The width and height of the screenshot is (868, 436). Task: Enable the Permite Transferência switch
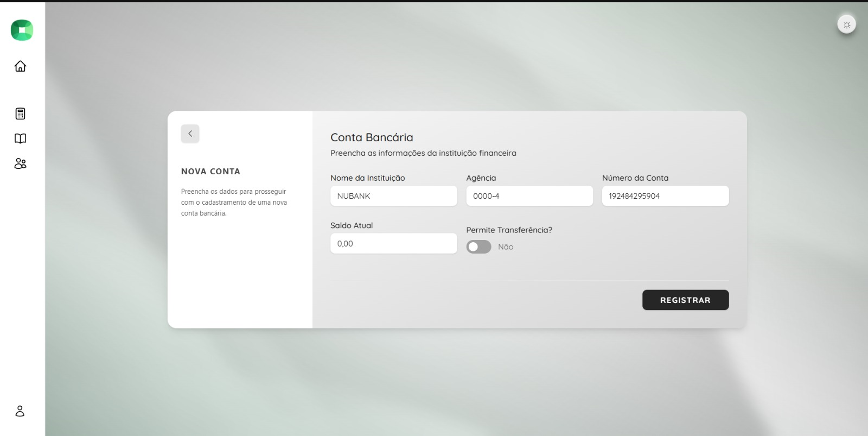click(x=478, y=247)
